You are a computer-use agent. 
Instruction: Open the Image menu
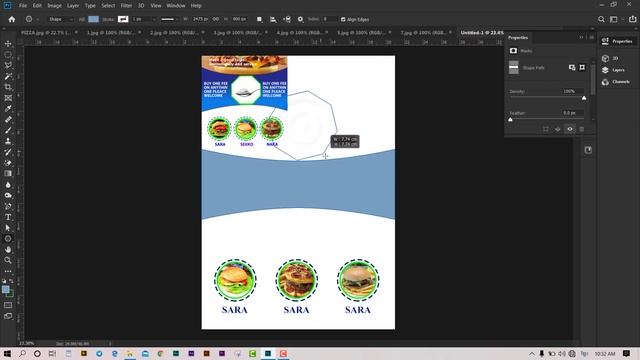point(54,6)
